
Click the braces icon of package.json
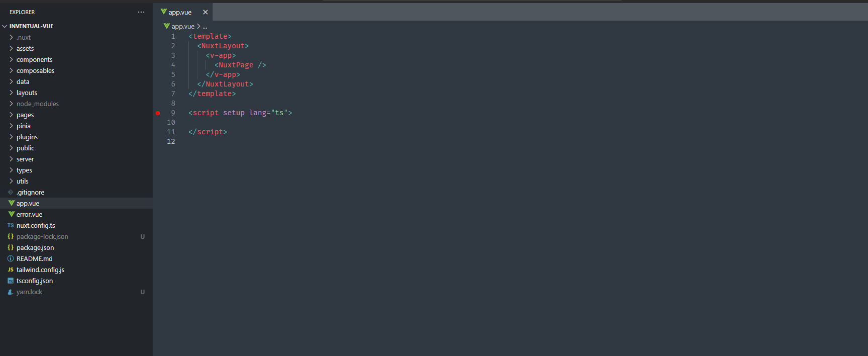[11, 247]
